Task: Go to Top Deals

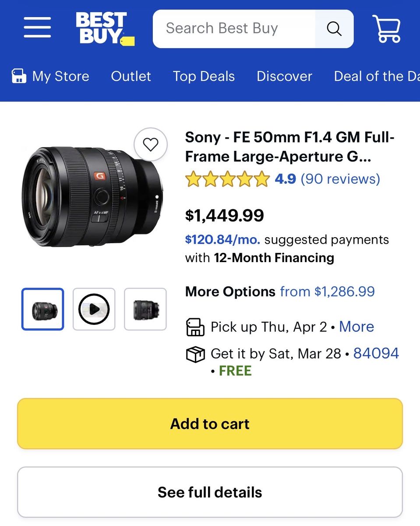Action: [x=204, y=76]
